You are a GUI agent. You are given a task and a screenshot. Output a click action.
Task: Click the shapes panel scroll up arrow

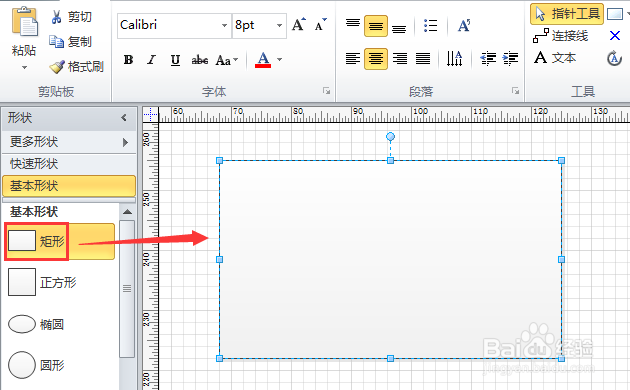click(127, 212)
